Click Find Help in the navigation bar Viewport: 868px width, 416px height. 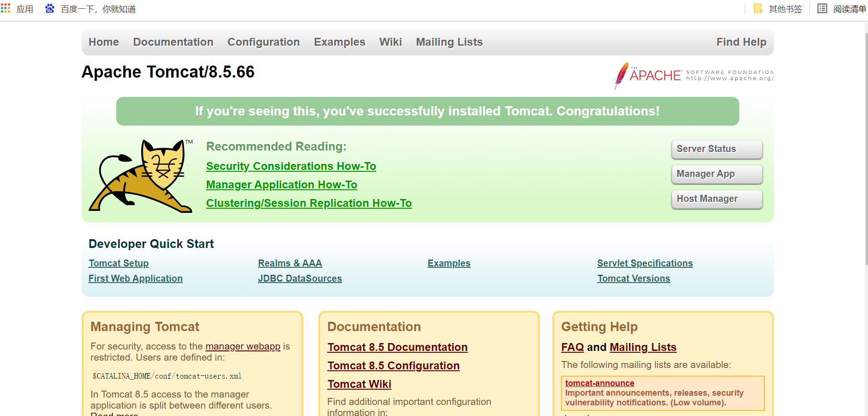tap(741, 42)
